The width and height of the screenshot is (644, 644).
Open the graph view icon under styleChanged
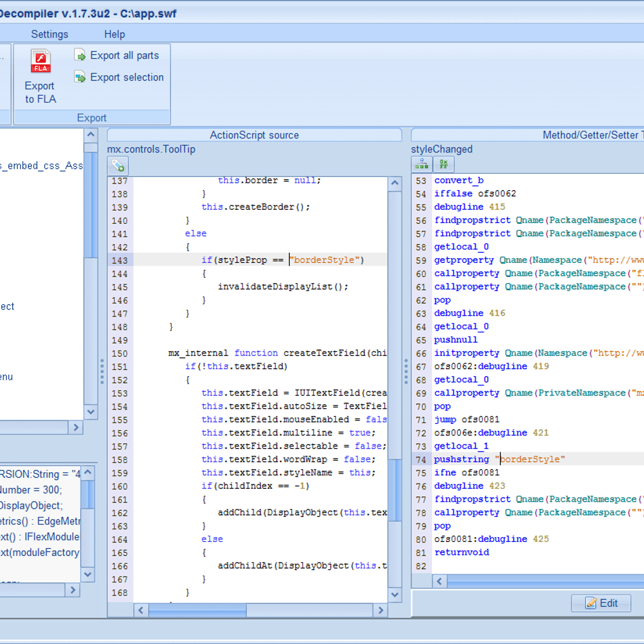coord(422,164)
